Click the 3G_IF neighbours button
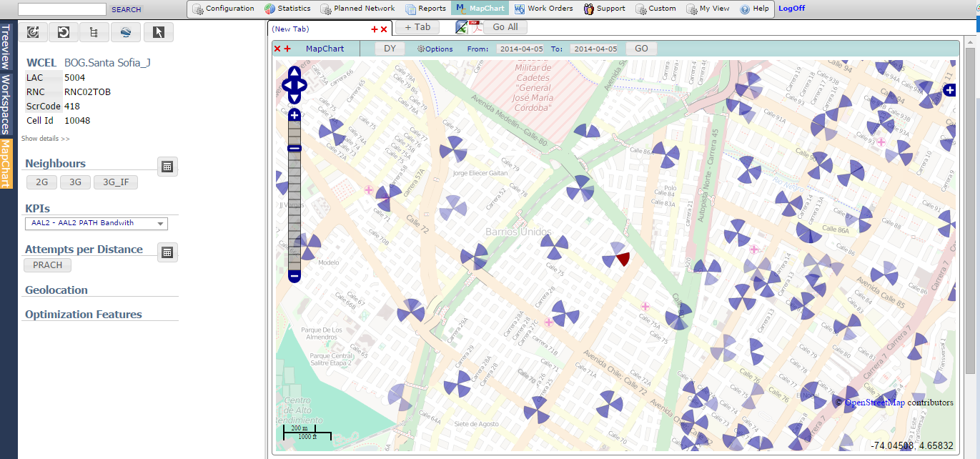The image size is (980, 459). (115, 182)
